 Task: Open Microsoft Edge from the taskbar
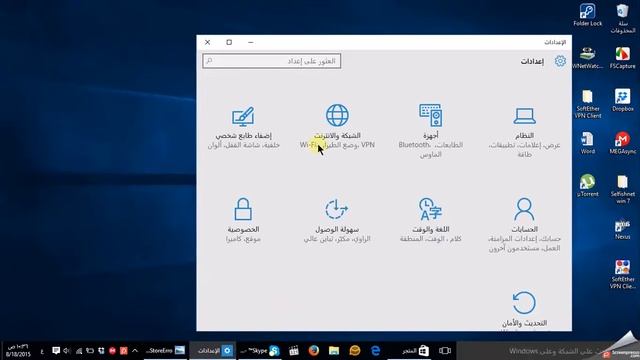pos(376,351)
